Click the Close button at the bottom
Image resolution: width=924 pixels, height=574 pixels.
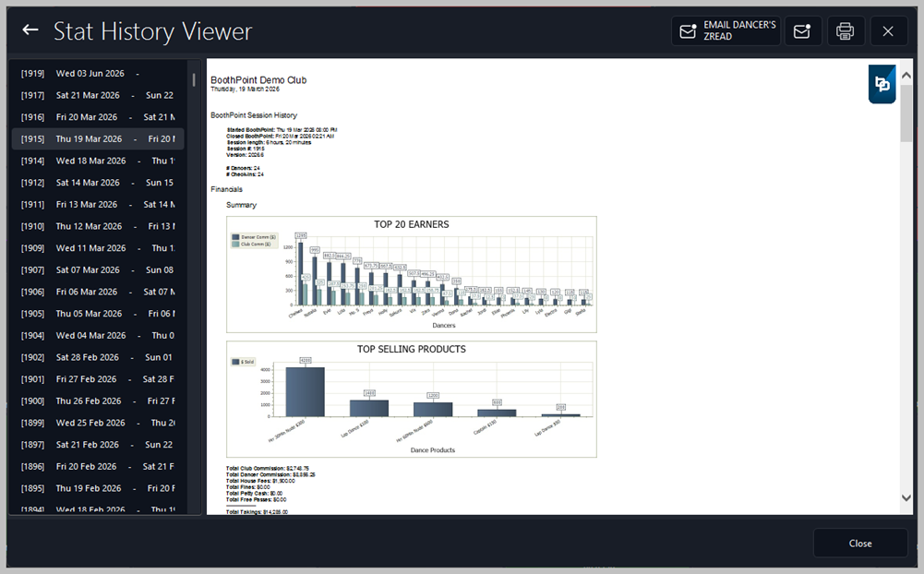click(x=860, y=544)
